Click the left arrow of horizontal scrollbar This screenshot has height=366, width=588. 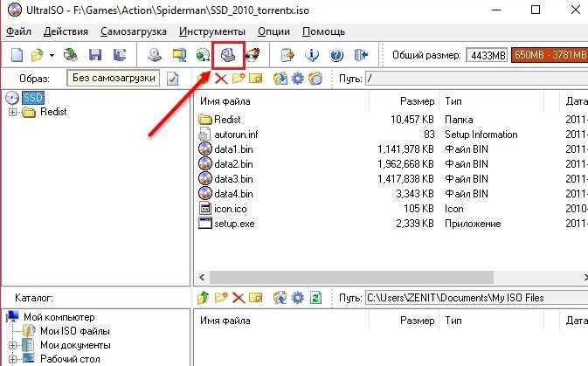pos(202,278)
